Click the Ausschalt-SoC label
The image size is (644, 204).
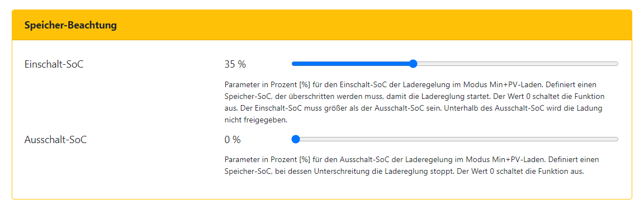coord(56,140)
